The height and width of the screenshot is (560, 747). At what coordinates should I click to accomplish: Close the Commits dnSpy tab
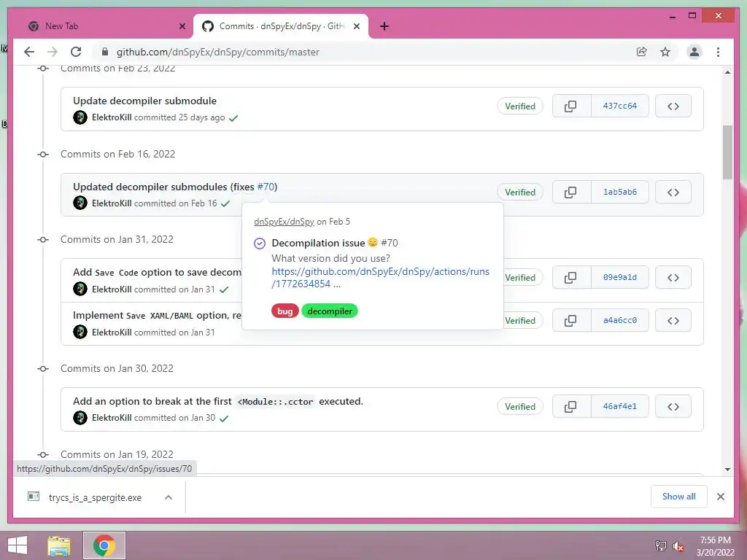click(x=356, y=27)
